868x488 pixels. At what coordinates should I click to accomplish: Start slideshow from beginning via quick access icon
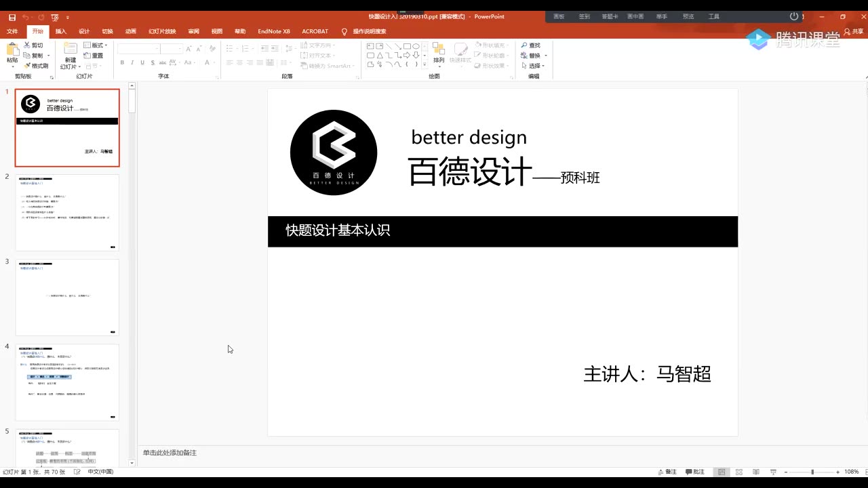pos(55,17)
